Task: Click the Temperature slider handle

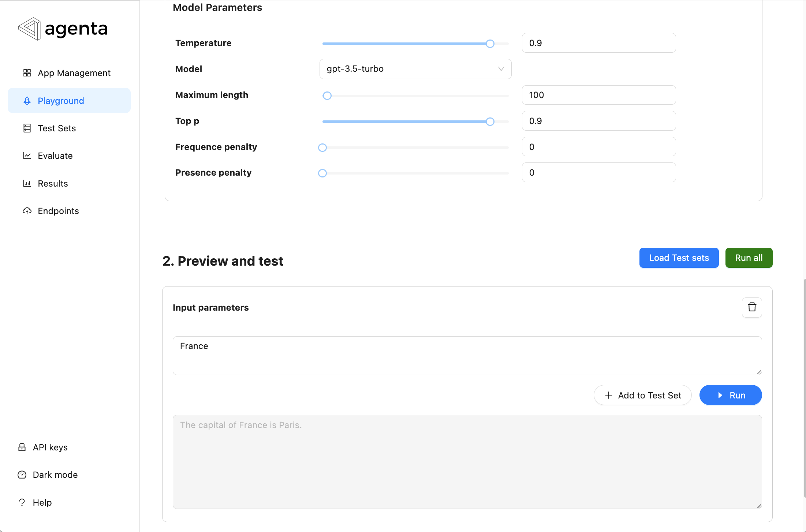Action: [x=490, y=44]
